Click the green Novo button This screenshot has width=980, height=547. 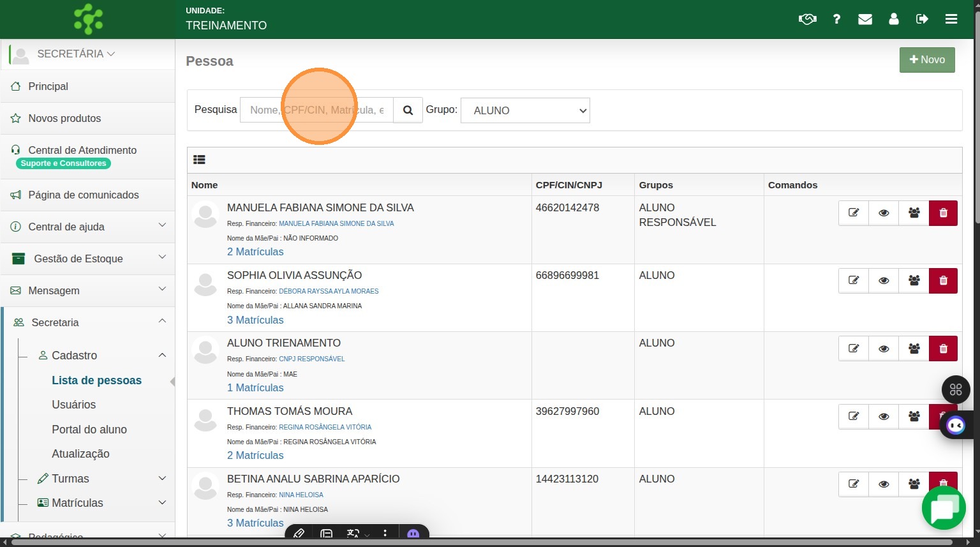[926, 60]
